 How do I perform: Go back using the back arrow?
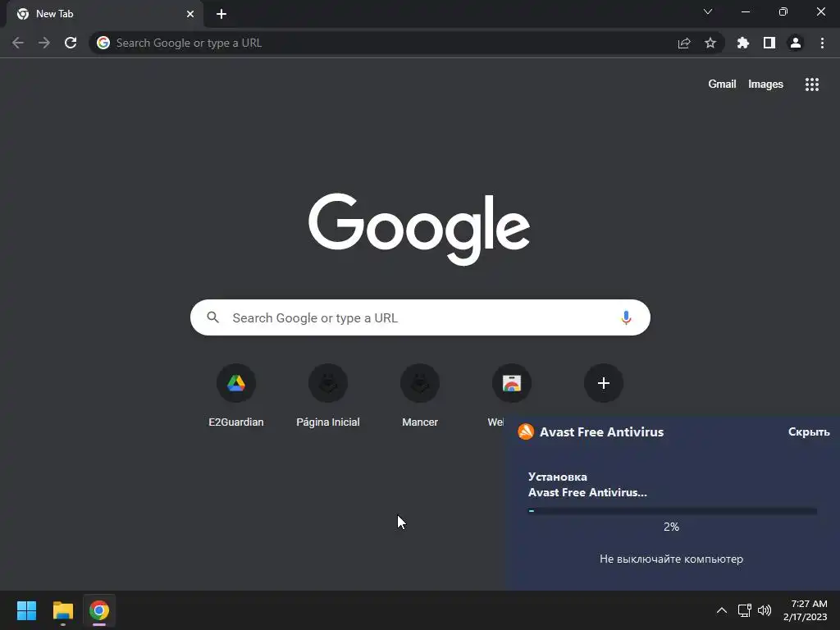click(18, 43)
